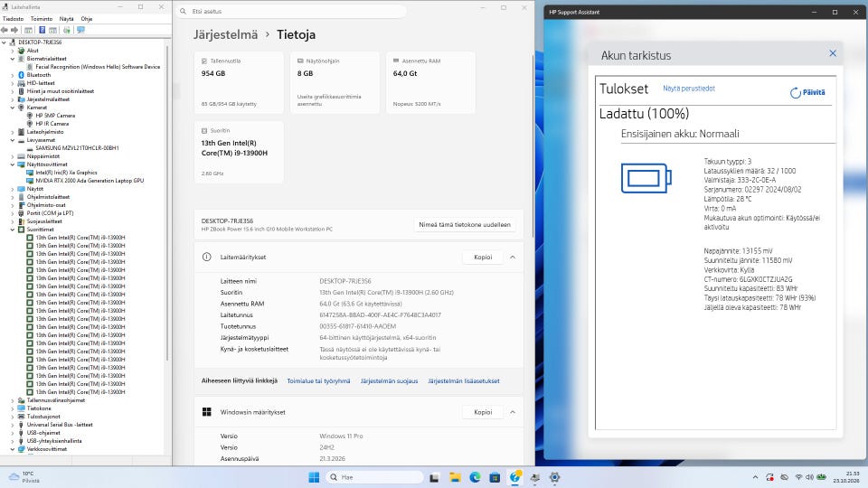Click the forward arrow in Laitehallinta toolbar

point(14,30)
